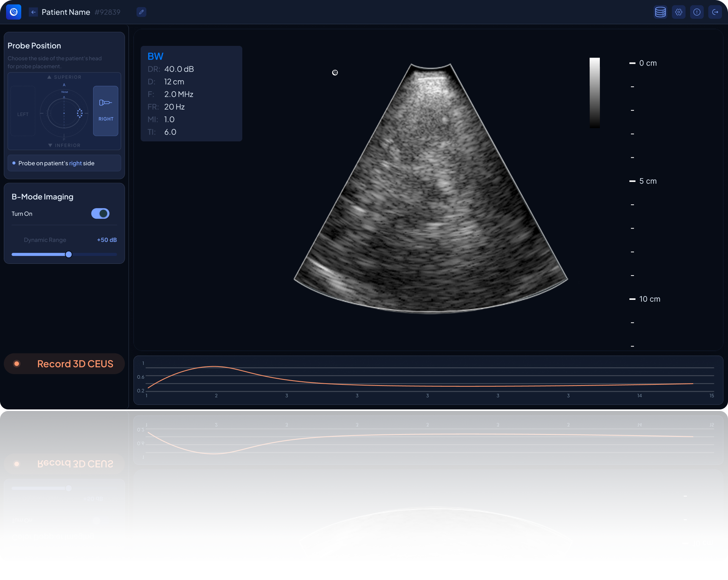Toggle B-Mode Imaging Turn On switch

tap(100, 214)
